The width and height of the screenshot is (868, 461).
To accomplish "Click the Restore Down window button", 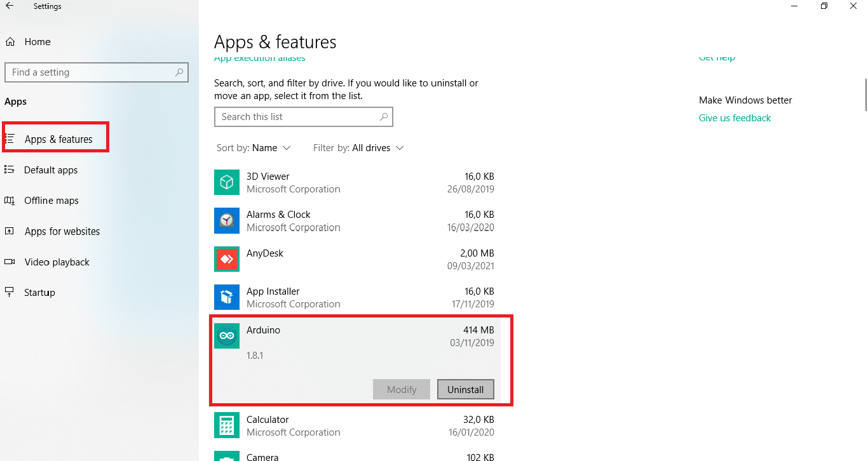I will (824, 6).
